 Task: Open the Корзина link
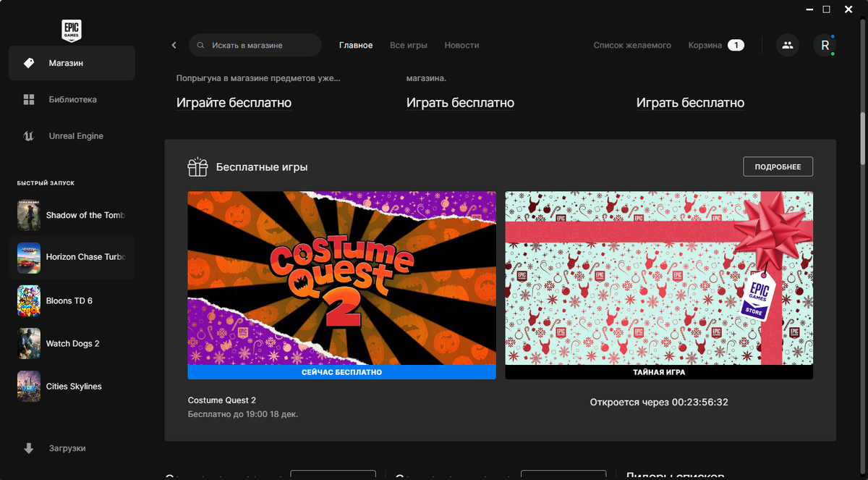click(x=705, y=45)
